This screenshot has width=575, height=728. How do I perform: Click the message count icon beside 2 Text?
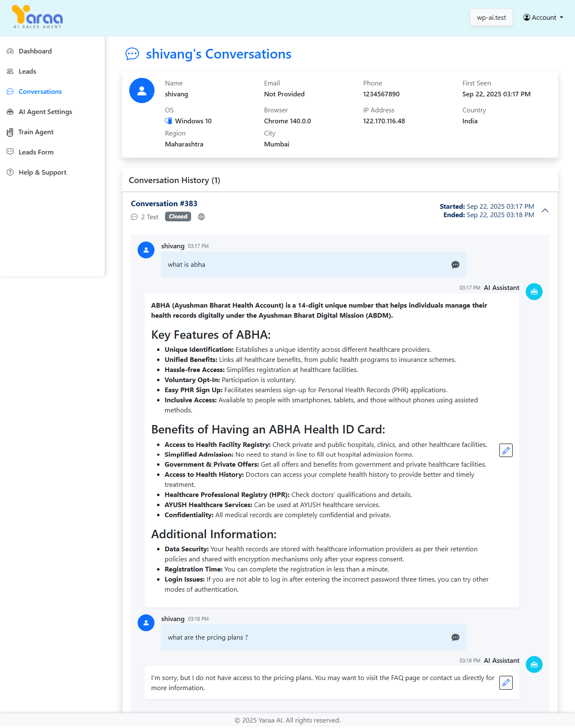(134, 217)
